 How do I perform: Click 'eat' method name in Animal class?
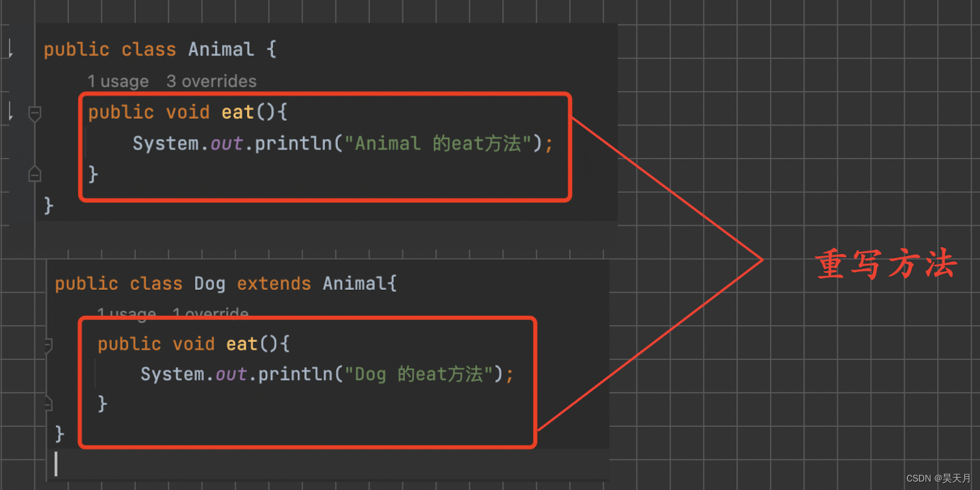click(238, 112)
